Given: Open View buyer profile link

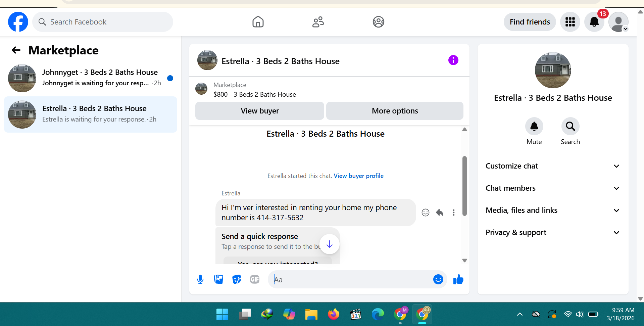Looking at the screenshot, I should click(358, 176).
